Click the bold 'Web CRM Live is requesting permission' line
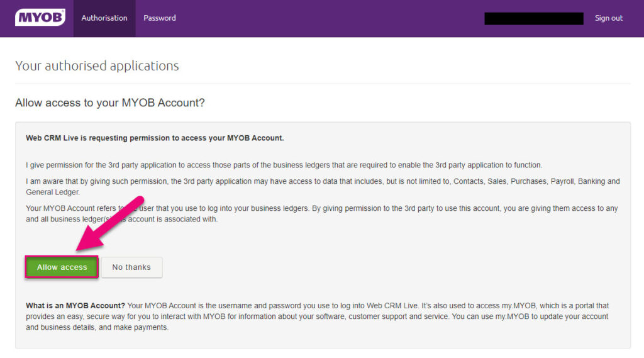Image resolution: width=644 pixels, height=358 pixels. 155,138
